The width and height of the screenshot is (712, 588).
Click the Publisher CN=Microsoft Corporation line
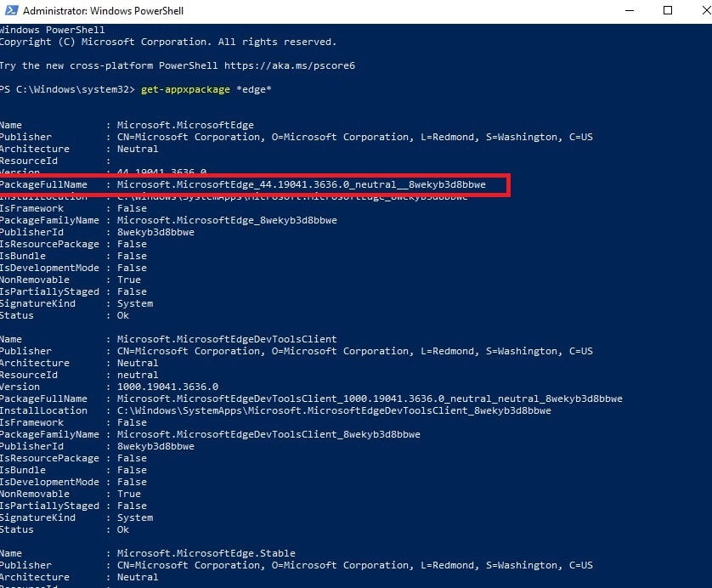(340, 137)
